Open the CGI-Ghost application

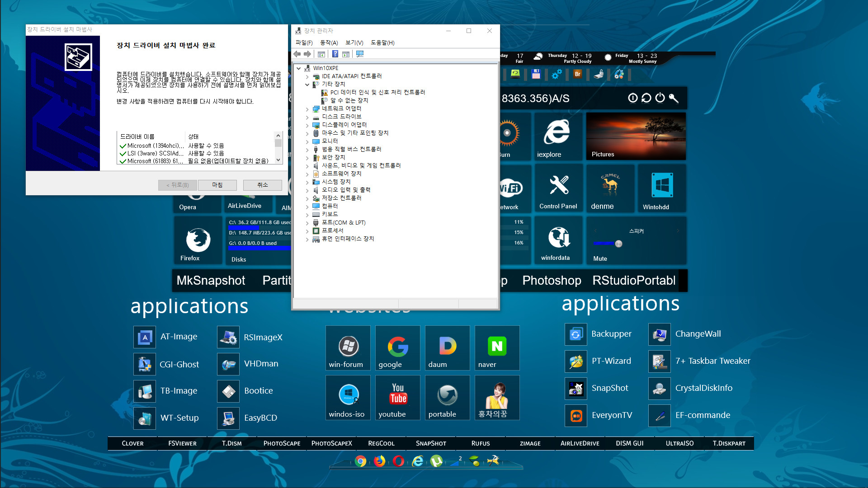coord(167,364)
